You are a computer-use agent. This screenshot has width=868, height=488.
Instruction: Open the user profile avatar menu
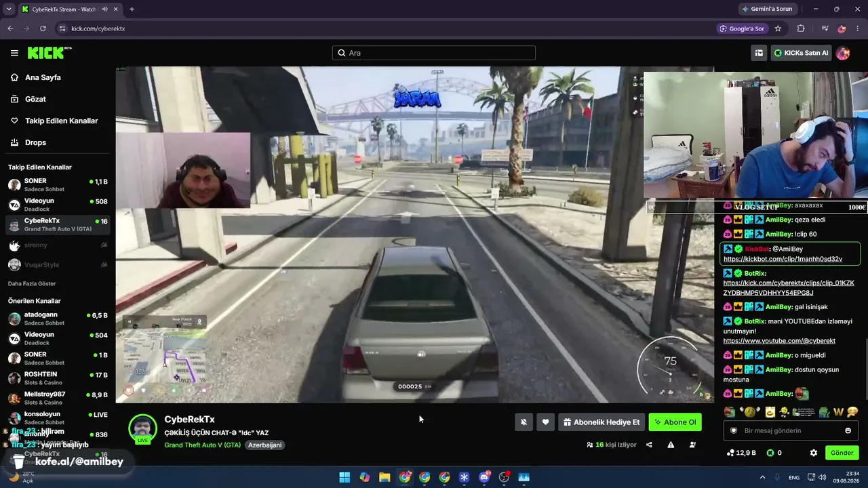pos(843,53)
